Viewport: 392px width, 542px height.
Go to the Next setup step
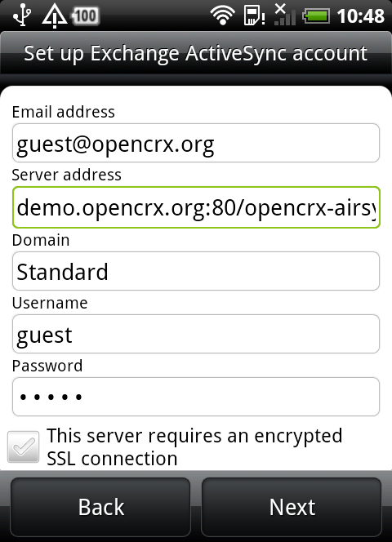tap(292, 507)
